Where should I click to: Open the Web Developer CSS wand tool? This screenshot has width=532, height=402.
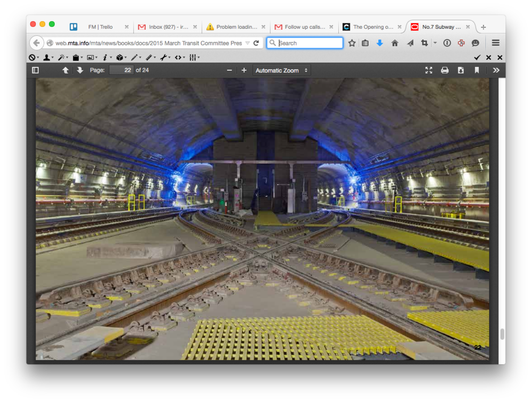tap(62, 57)
